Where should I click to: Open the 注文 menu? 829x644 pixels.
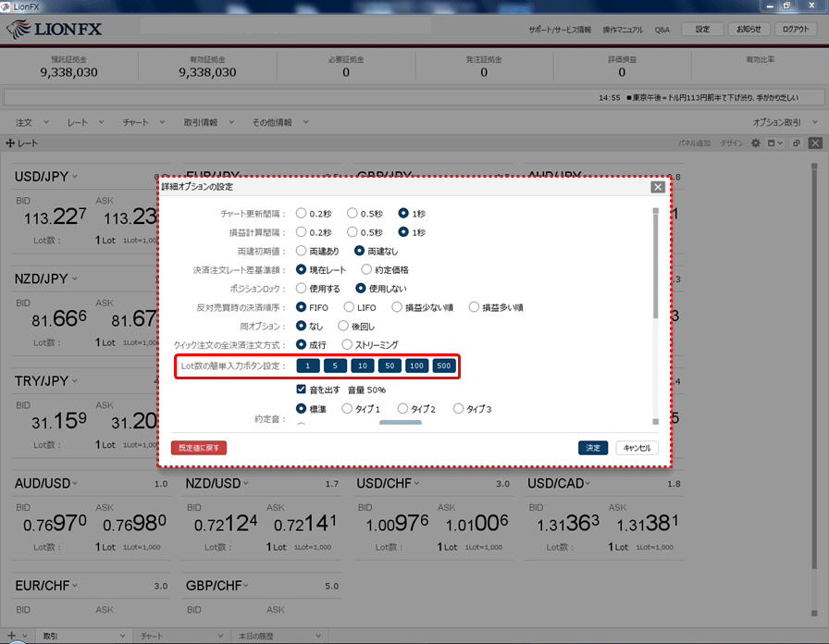coord(31,123)
